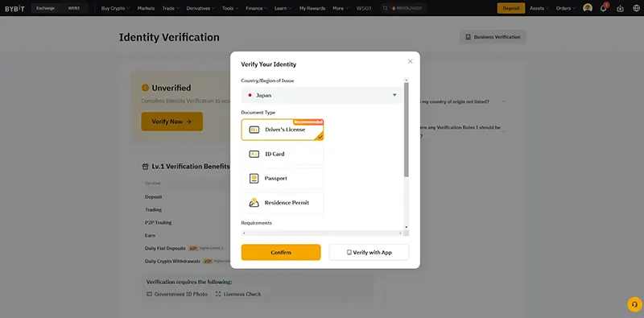Open the Markets menu item
The height and width of the screenshot is (318, 644).
pyautogui.click(x=147, y=8)
